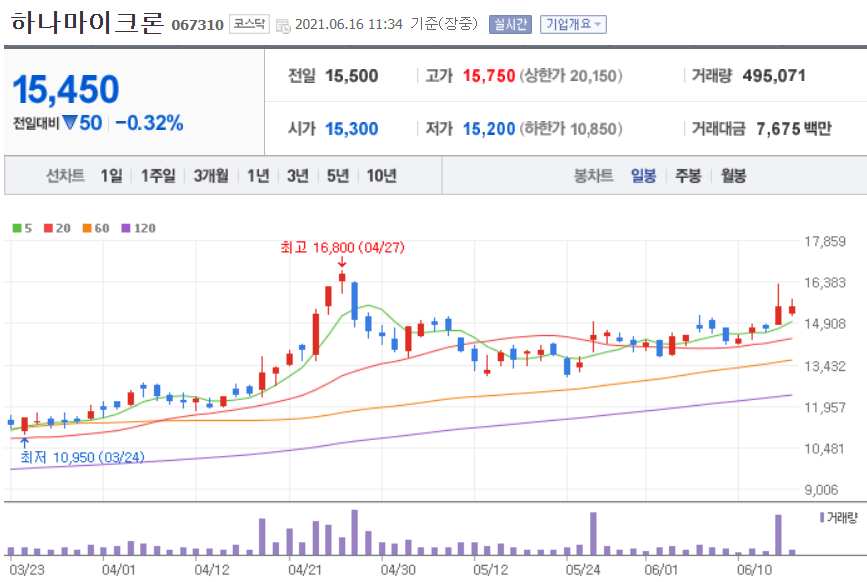Click the high price 15,750
This screenshot has height=582, width=867.
489,76
